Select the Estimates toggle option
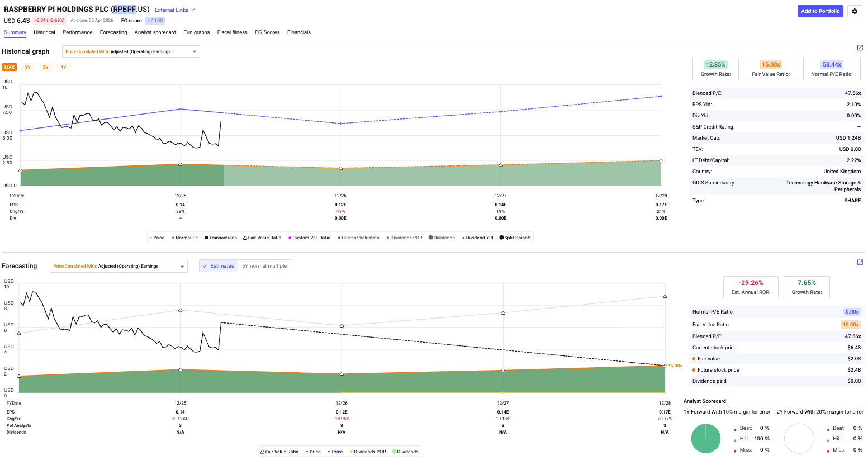The width and height of the screenshot is (868, 465). [219, 266]
